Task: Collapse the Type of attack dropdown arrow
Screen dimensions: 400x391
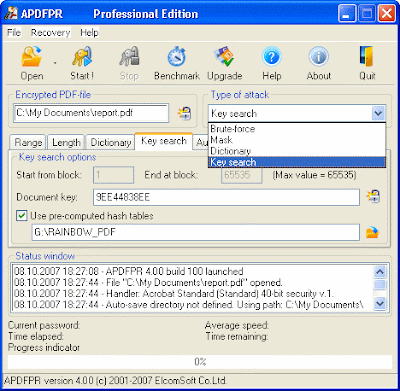Action: [378, 114]
